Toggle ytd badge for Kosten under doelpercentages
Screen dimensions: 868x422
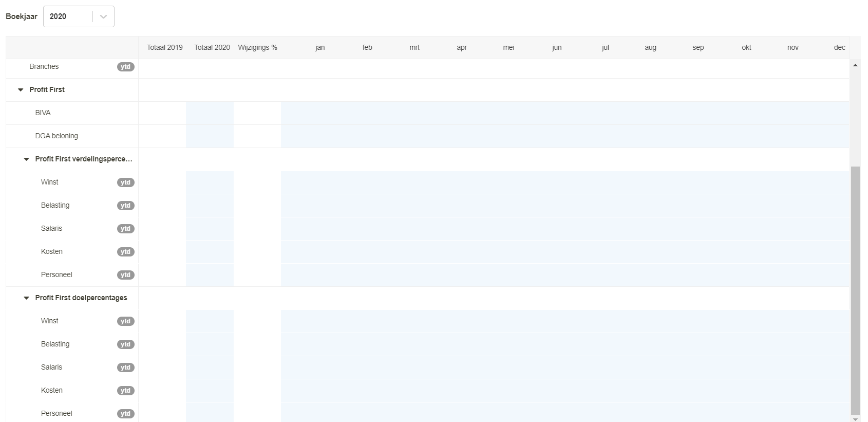pyautogui.click(x=126, y=391)
